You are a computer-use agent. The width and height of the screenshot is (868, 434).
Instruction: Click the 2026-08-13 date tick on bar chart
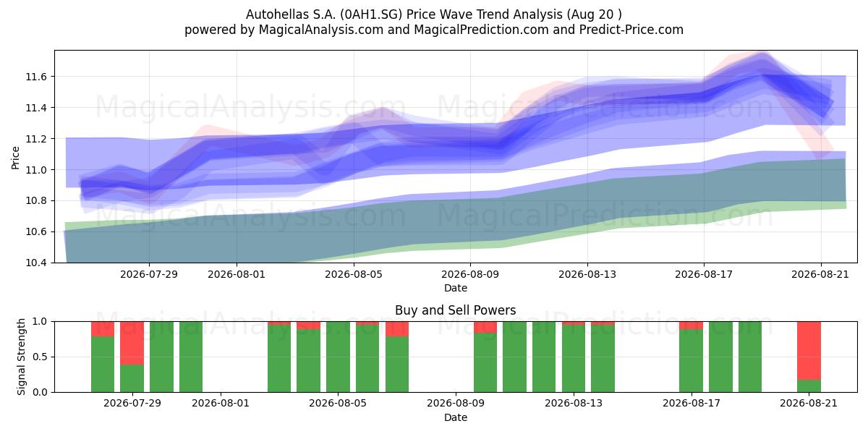574,404
